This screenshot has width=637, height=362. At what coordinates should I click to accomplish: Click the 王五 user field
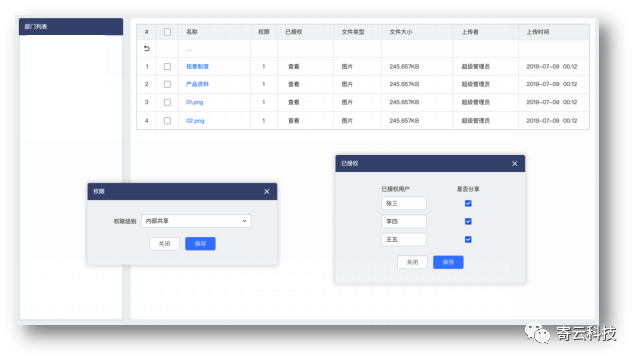(404, 239)
